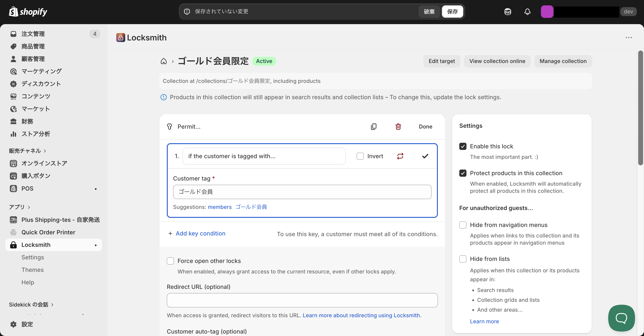Open マーケット in the sidebar

click(53, 109)
